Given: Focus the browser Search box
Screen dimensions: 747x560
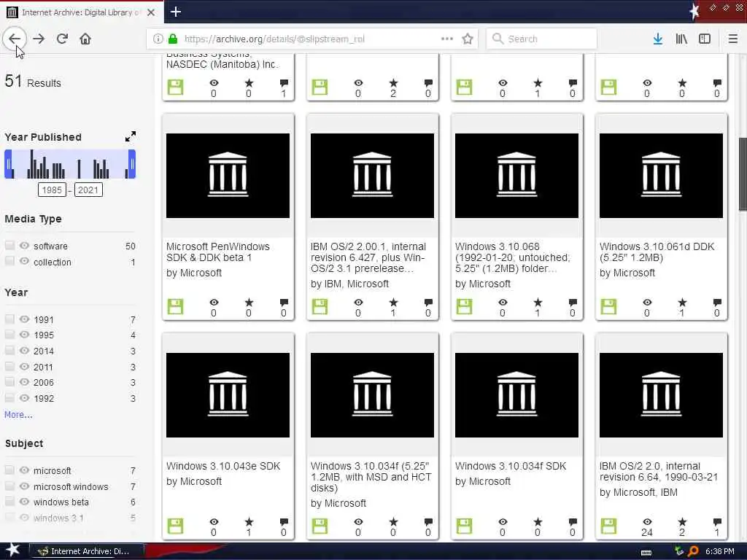Looking at the screenshot, I should 541,39.
